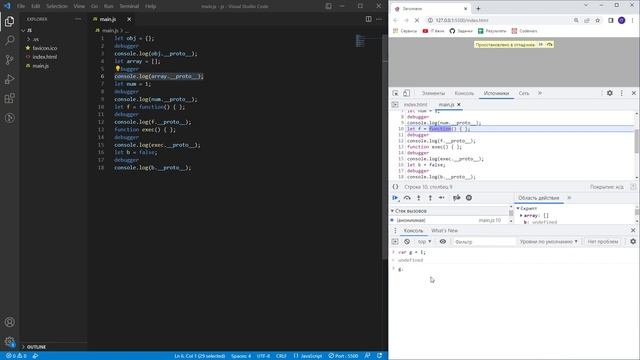Open favicon.ico in VS Code Explorer
This screenshot has height=360, width=640.
coord(45,48)
